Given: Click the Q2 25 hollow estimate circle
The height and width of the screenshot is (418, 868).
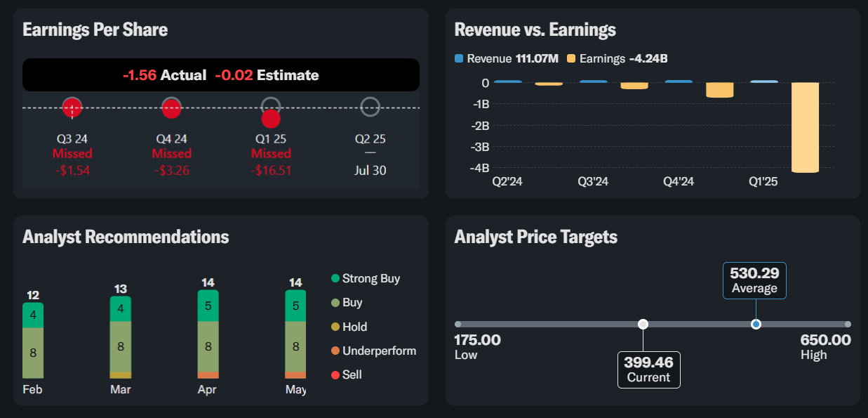Looking at the screenshot, I should coord(370,107).
